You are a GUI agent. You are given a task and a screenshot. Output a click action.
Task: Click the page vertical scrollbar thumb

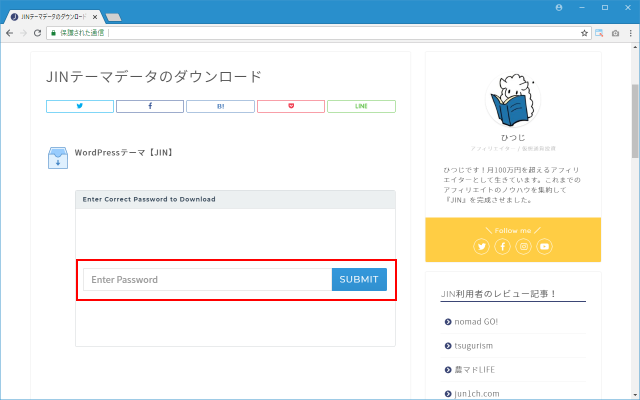[635, 121]
